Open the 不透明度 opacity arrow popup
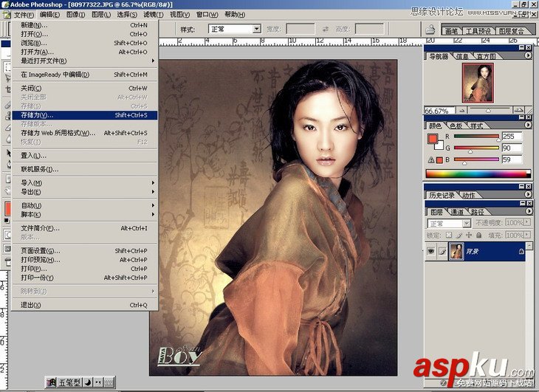The width and height of the screenshot is (539, 392). pyautogui.click(x=527, y=223)
